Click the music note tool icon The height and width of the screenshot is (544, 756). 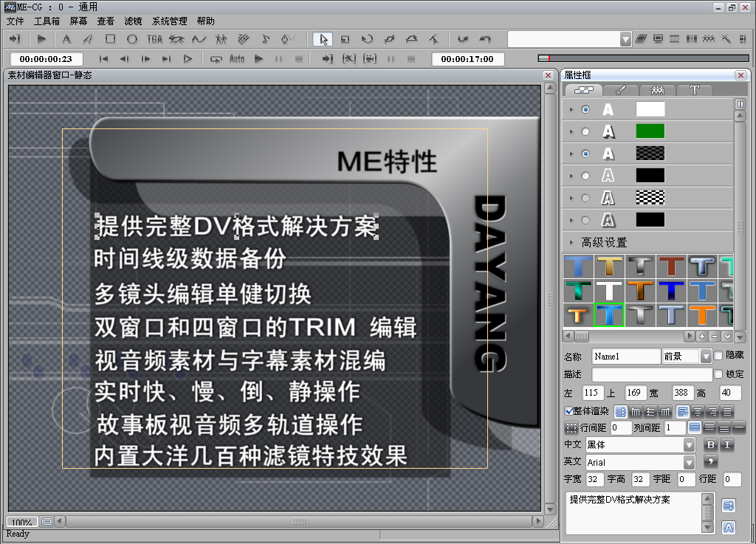tap(265, 39)
